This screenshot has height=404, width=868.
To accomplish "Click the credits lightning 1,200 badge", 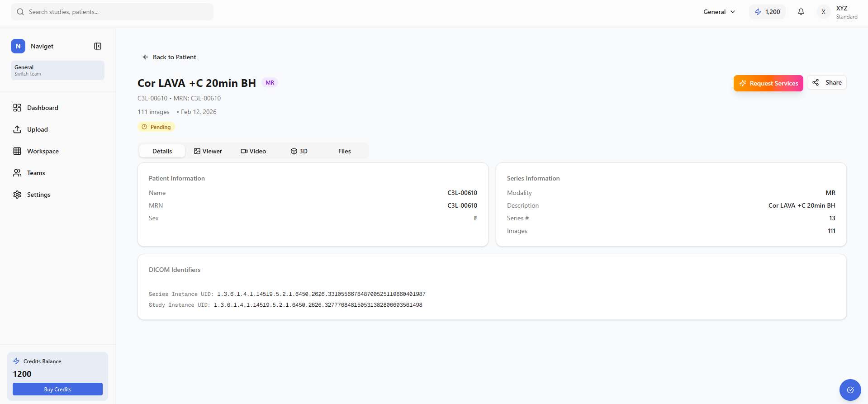I will coord(768,12).
